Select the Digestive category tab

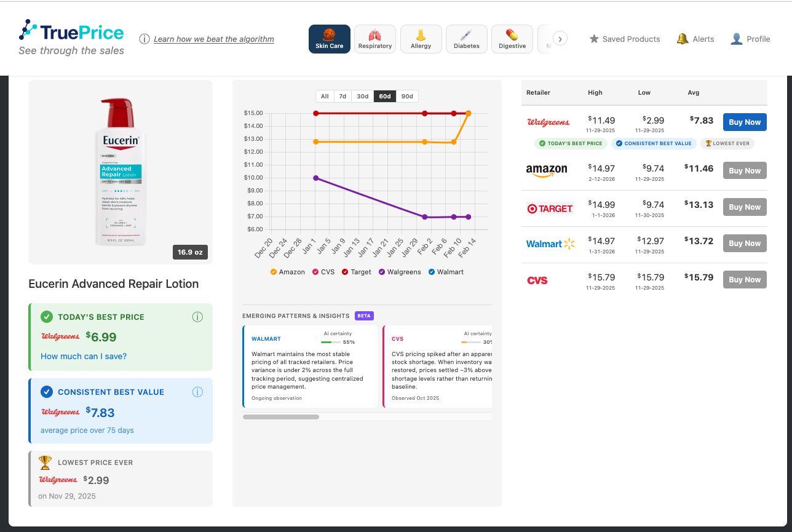tap(512, 39)
